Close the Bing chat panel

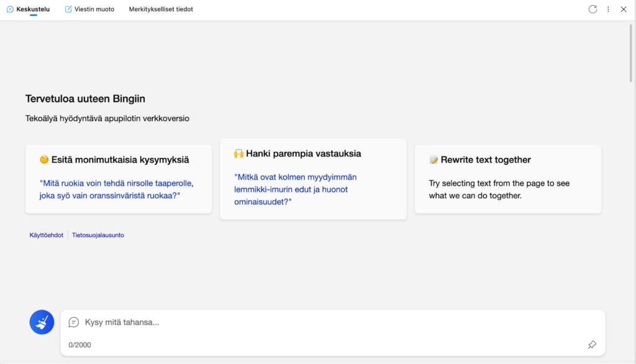(624, 9)
